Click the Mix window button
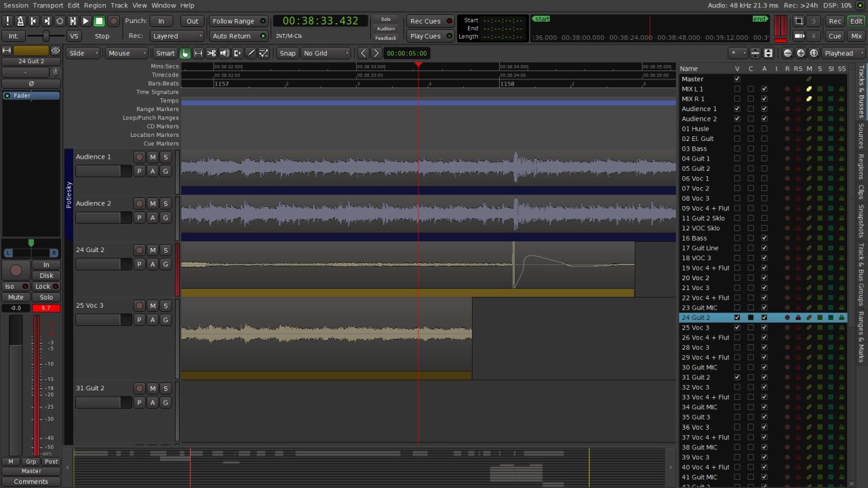Screen dimensions: 868x488 click(x=856, y=36)
